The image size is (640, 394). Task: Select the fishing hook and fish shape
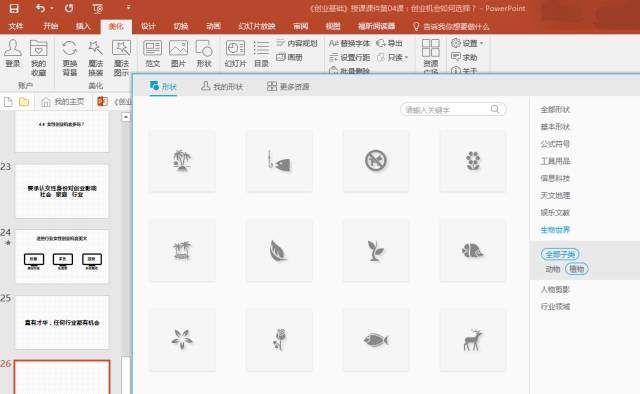(x=279, y=161)
